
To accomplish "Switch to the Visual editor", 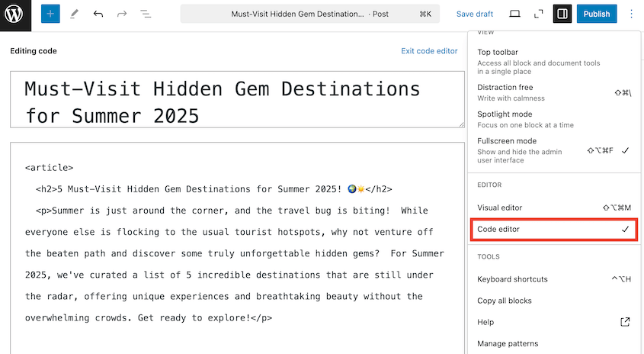I will pos(554,208).
